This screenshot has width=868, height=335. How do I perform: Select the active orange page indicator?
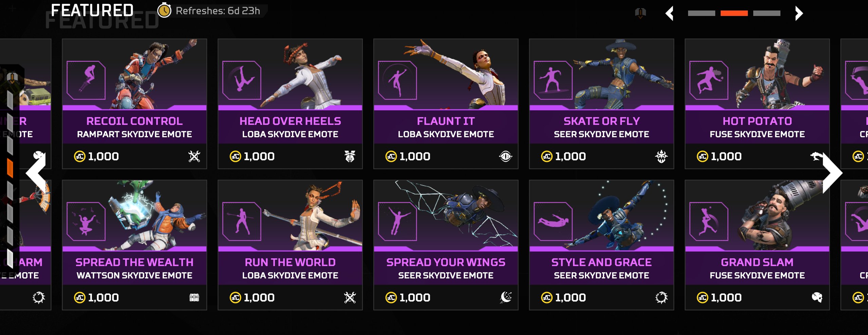pos(734,13)
